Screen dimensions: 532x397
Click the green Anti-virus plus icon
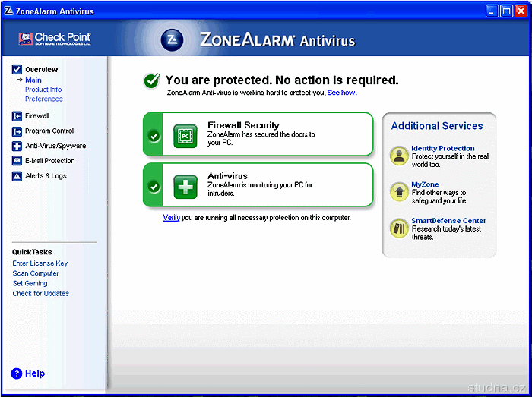[x=185, y=185]
